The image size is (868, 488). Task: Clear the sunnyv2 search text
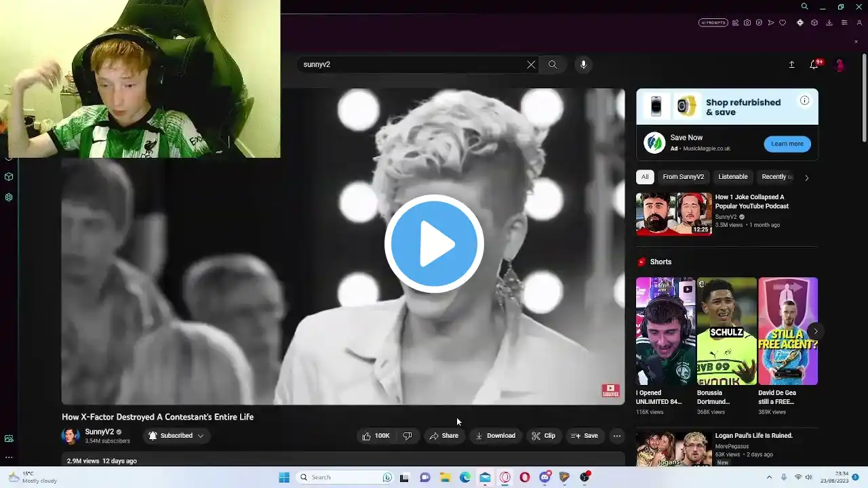click(x=531, y=64)
